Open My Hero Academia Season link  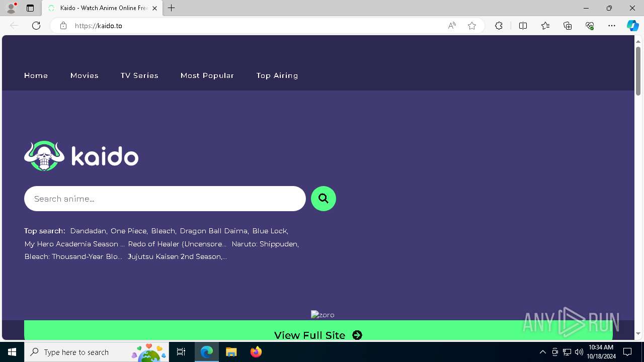[x=74, y=244]
